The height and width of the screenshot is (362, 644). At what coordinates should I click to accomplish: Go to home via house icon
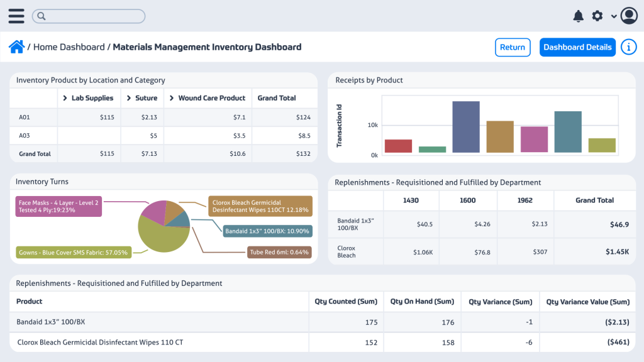tap(16, 47)
